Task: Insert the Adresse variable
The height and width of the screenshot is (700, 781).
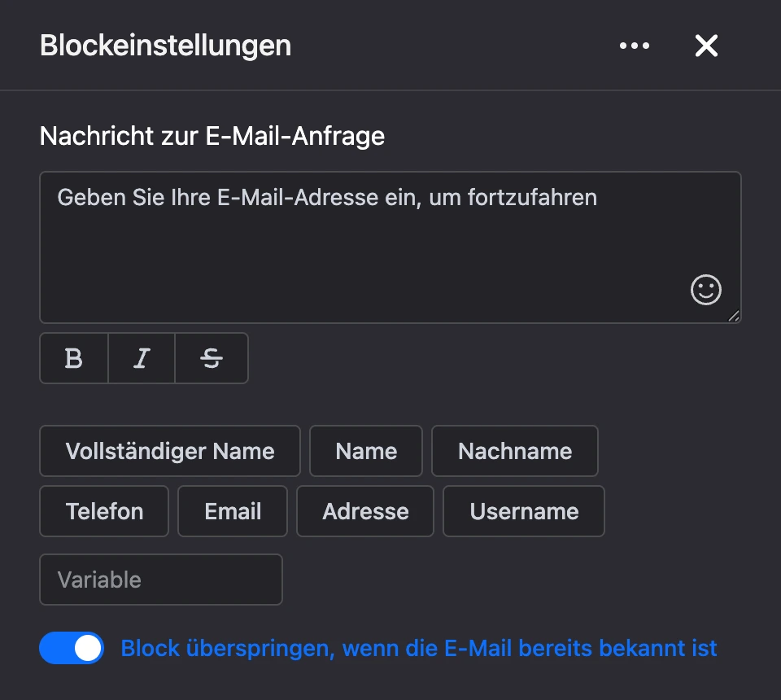Action: point(365,511)
